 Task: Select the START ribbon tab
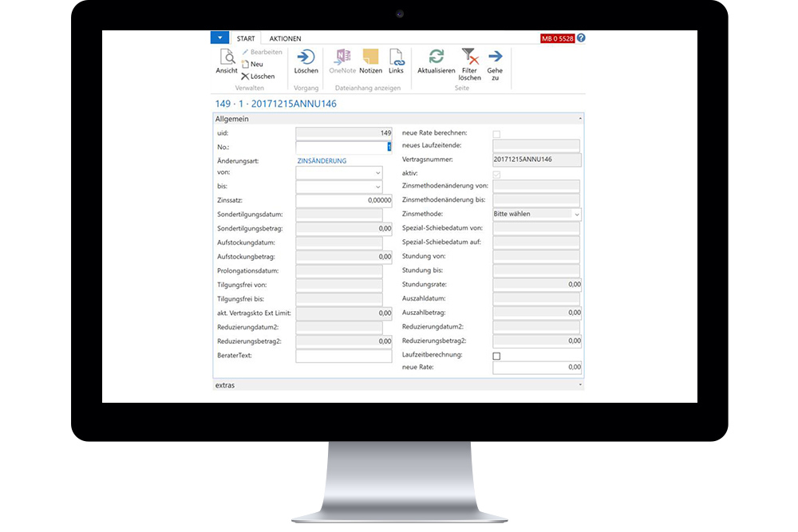[245, 37]
